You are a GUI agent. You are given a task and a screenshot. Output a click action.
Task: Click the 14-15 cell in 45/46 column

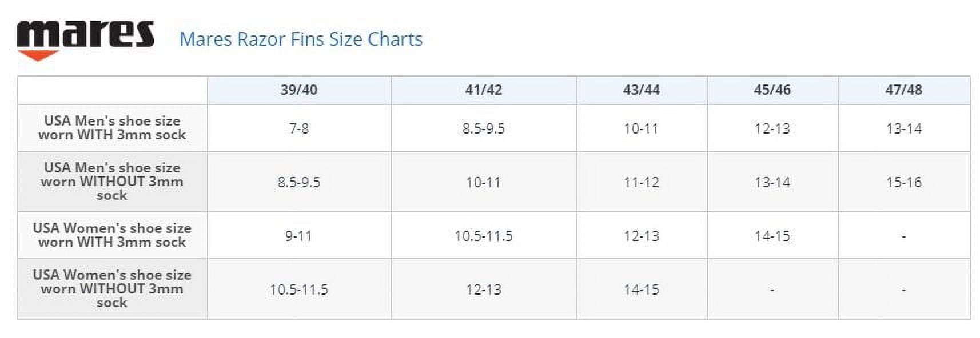point(772,236)
